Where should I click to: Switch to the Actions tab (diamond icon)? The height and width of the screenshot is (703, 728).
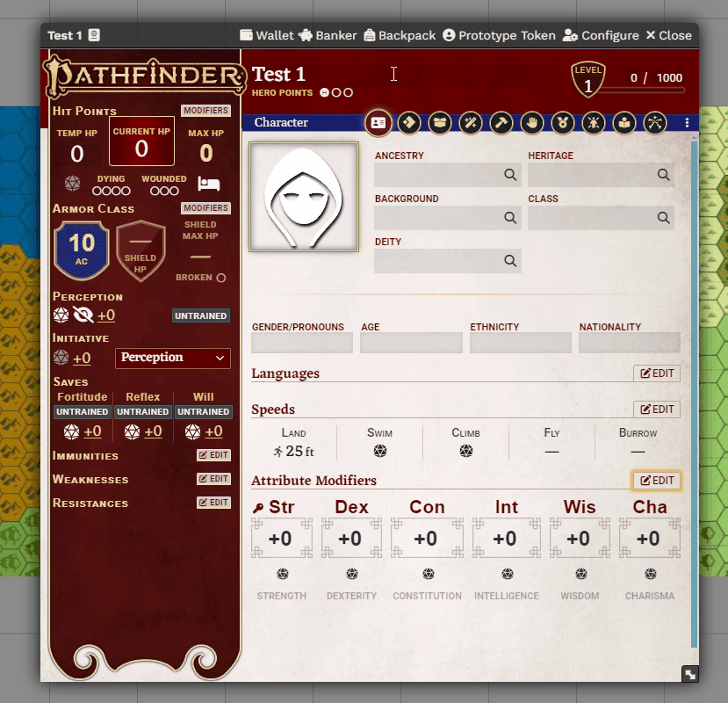(x=409, y=123)
